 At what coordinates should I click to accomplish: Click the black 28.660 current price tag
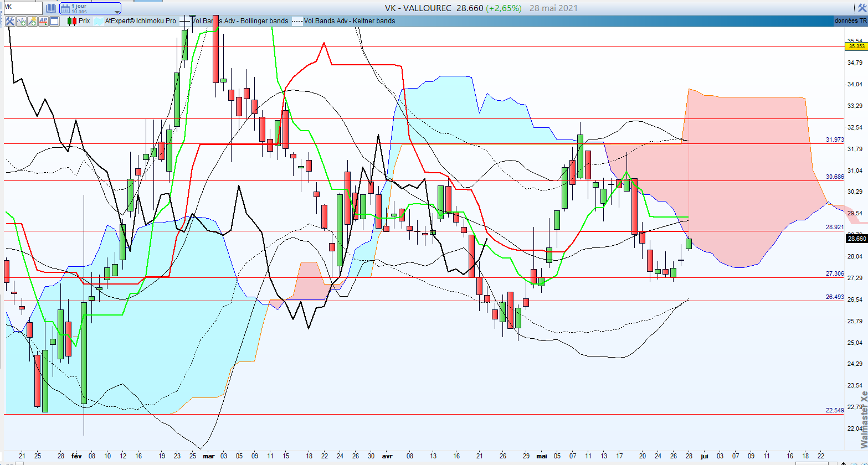856,239
